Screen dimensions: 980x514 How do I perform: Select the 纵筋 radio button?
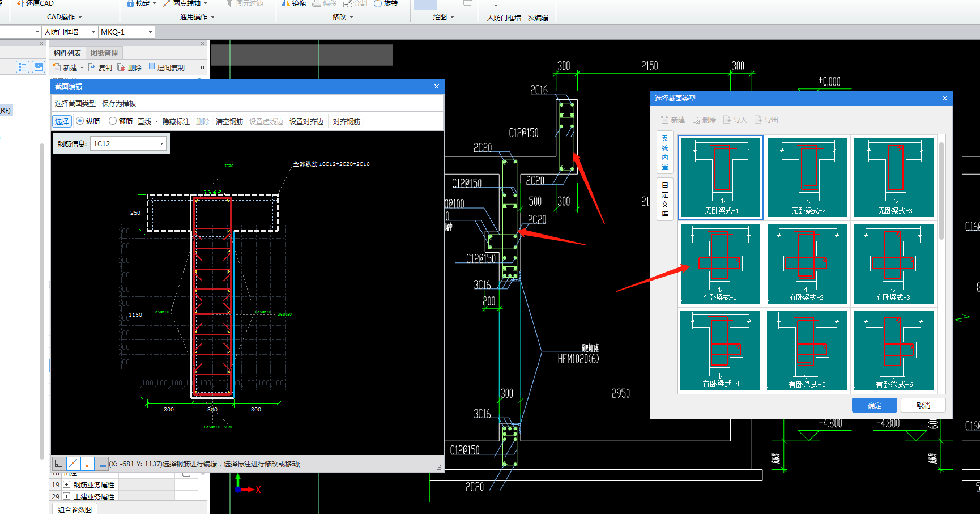80,121
